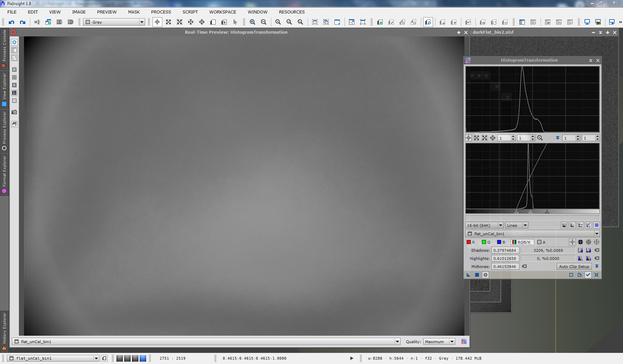This screenshot has width=623, height=364.
Task: Click the undo arrow in the toolbar
Action: (11, 22)
